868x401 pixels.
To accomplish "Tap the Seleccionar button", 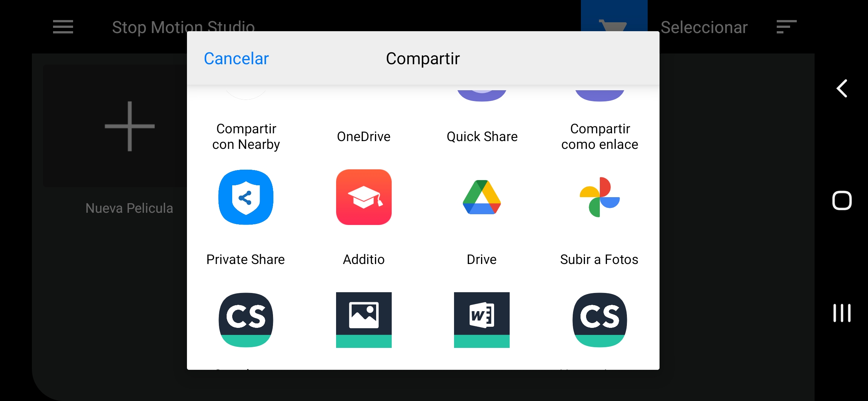I will (x=704, y=27).
